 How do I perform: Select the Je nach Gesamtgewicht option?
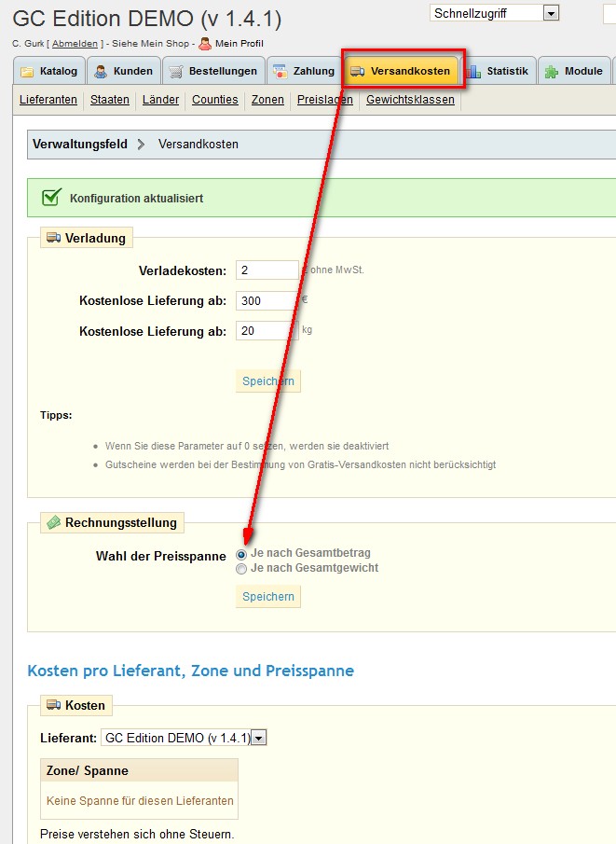click(x=241, y=568)
